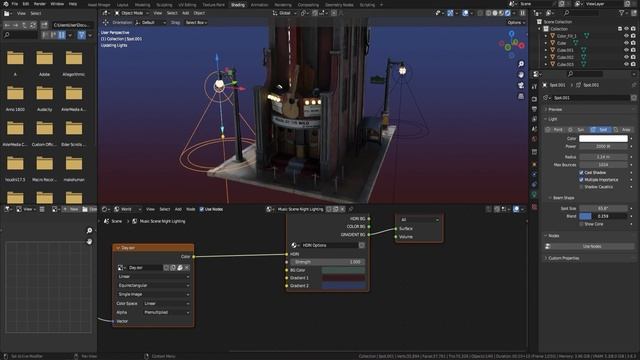Toggle Cast Shadow checkbox
640x360 pixels.
581,173
